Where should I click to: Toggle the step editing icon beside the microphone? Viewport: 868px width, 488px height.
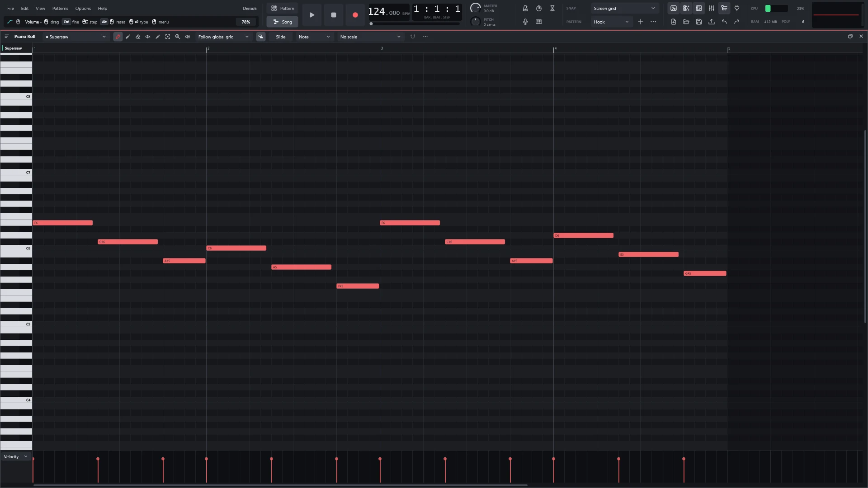[x=539, y=22]
